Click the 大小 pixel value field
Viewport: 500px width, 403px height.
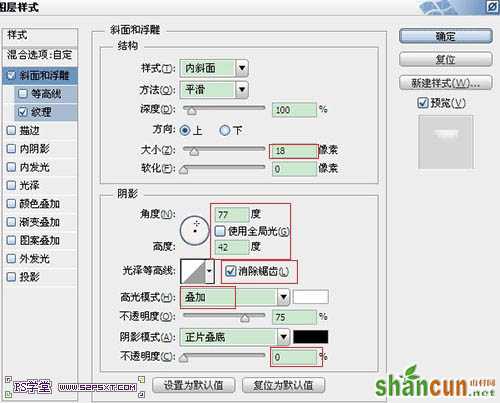[x=294, y=151]
